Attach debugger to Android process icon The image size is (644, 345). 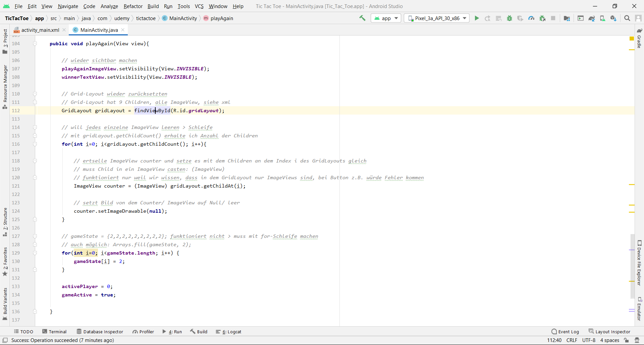pyautogui.click(x=542, y=18)
